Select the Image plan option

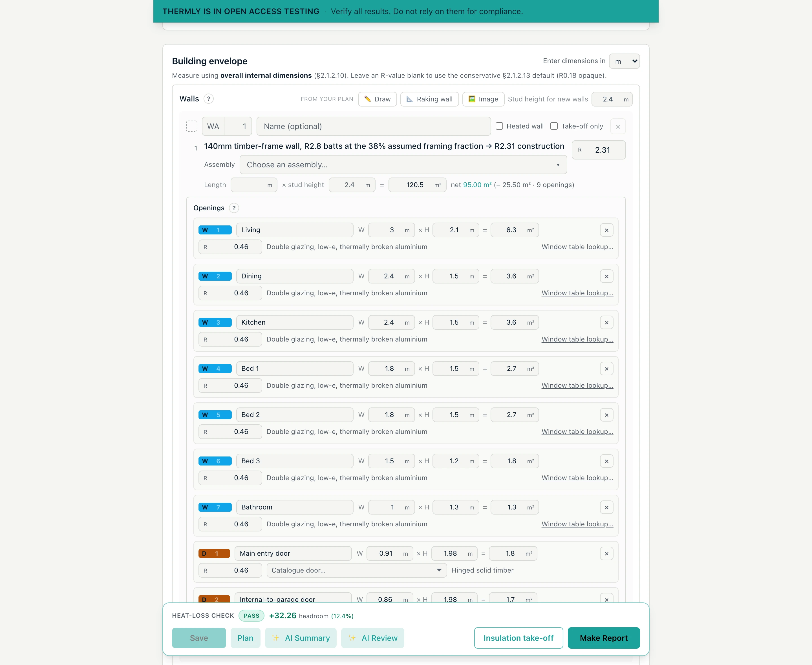[x=483, y=99]
